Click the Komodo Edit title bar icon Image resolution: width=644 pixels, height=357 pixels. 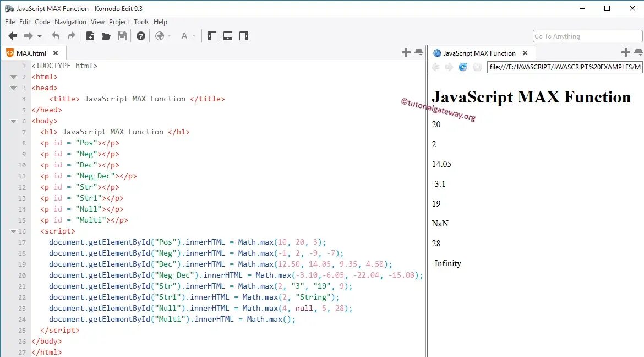coord(9,8)
